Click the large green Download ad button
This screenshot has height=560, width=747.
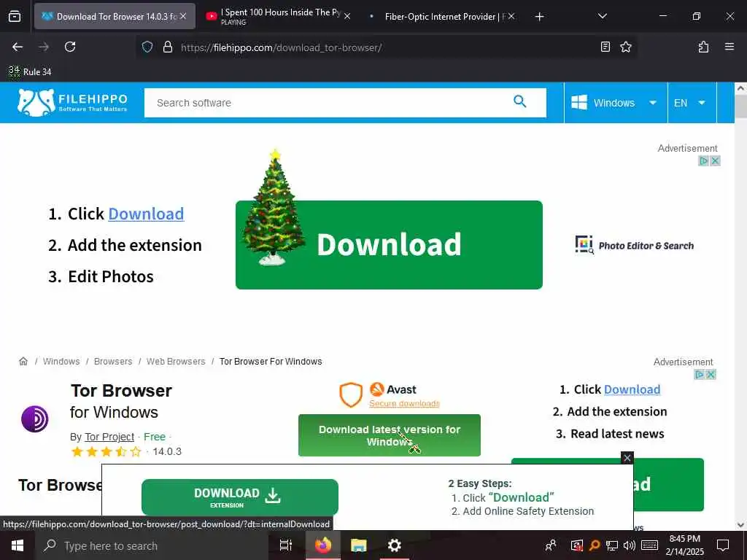tap(389, 245)
